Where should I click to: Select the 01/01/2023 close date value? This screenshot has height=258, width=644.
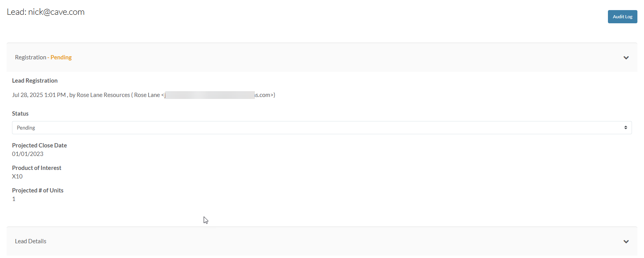click(x=28, y=154)
